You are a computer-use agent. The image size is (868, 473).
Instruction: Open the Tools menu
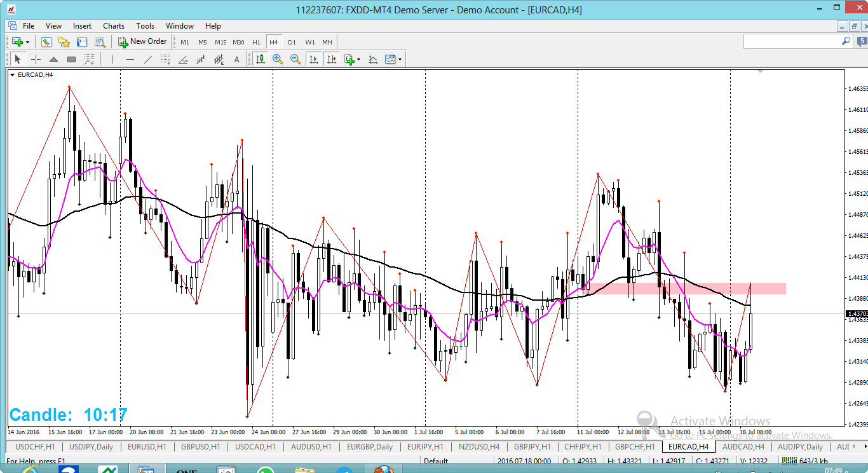point(145,26)
